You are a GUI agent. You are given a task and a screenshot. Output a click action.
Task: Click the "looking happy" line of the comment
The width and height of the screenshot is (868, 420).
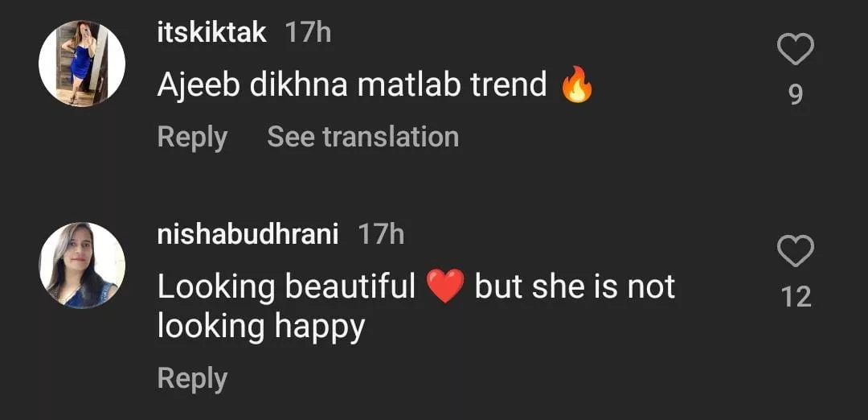pyautogui.click(x=261, y=326)
